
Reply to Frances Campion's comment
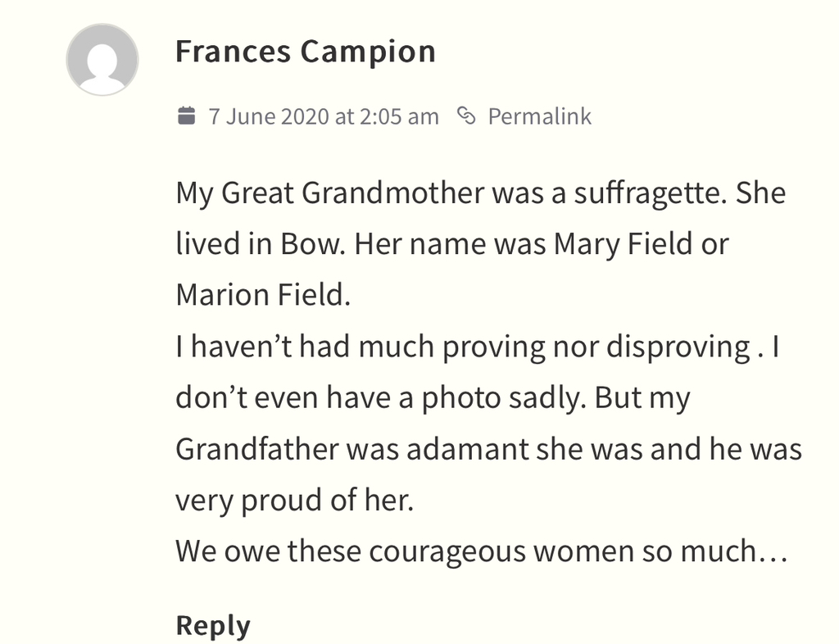tap(213, 625)
